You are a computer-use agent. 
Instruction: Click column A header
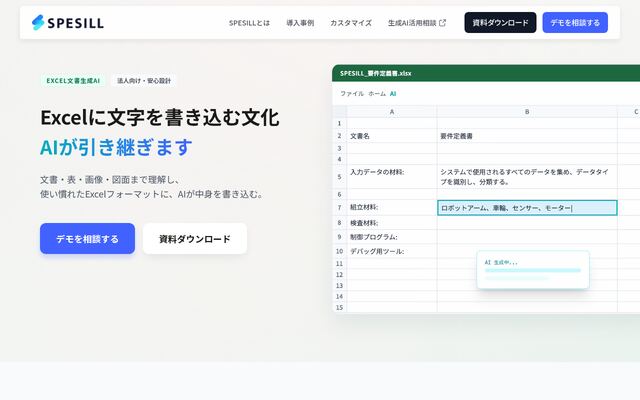pos(392,111)
